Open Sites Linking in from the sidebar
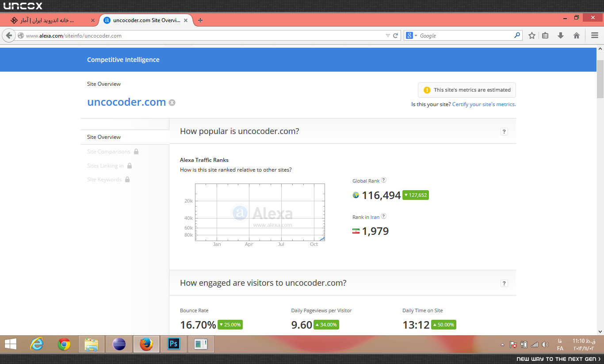 [105, 165]
